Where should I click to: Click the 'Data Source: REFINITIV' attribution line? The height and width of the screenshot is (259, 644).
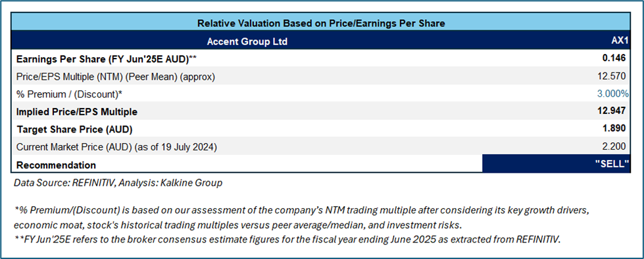(118, 183)
